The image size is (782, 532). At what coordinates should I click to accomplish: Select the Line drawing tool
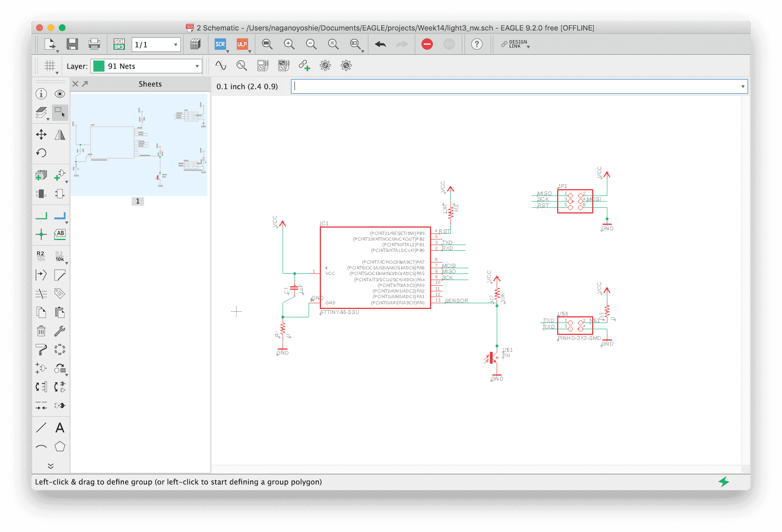tap(41, 428)
